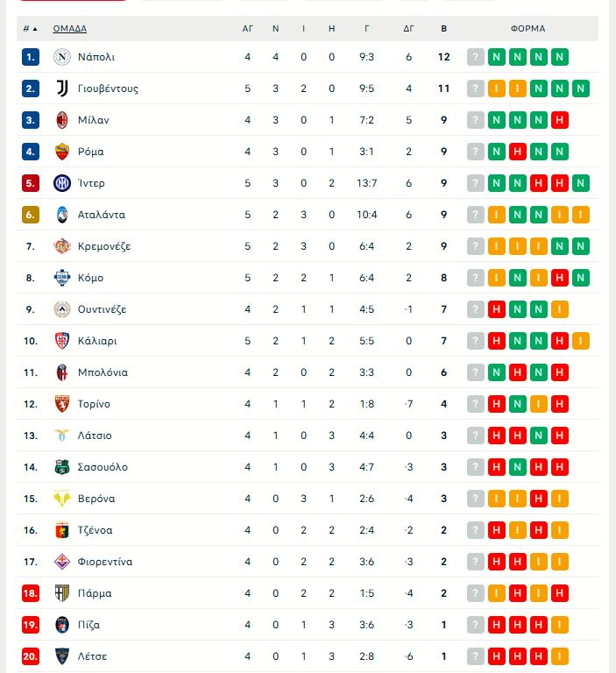Click the Napoli club crest icon
Viewport: 616px width, 673px height.
(62, 57)
